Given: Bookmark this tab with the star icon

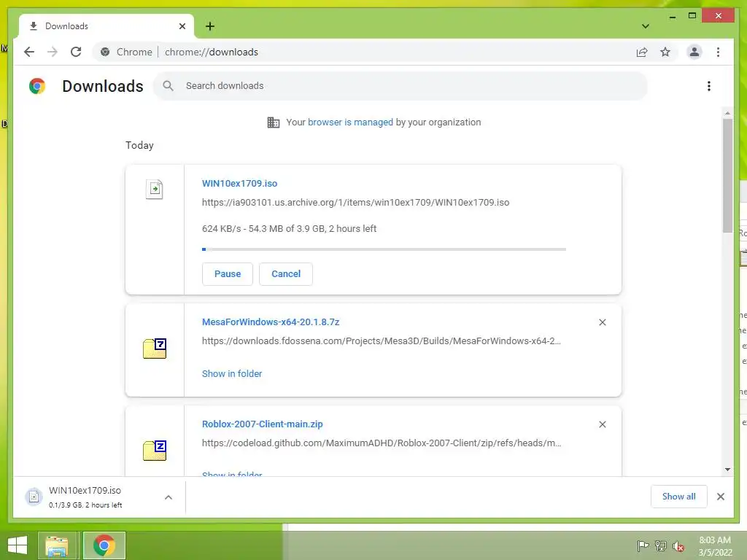Looking at the screenshot, I should click(665, 52).
